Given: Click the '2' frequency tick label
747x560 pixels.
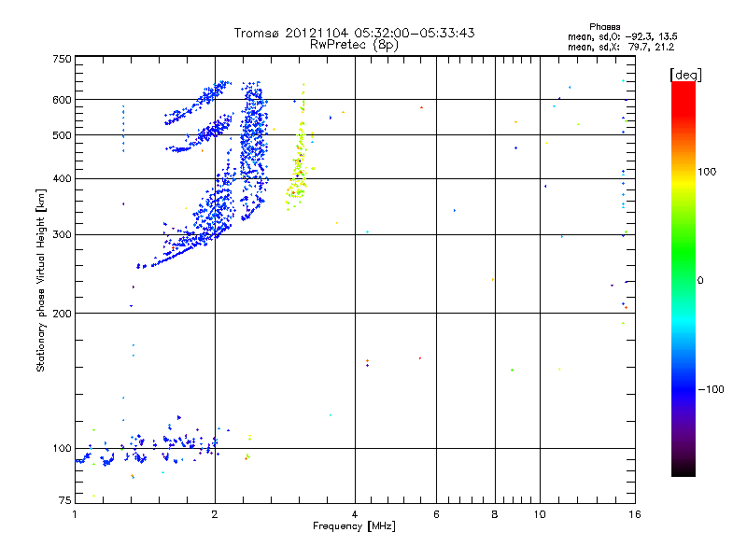Looking at the screenshot, I should (x=215, y=514).
